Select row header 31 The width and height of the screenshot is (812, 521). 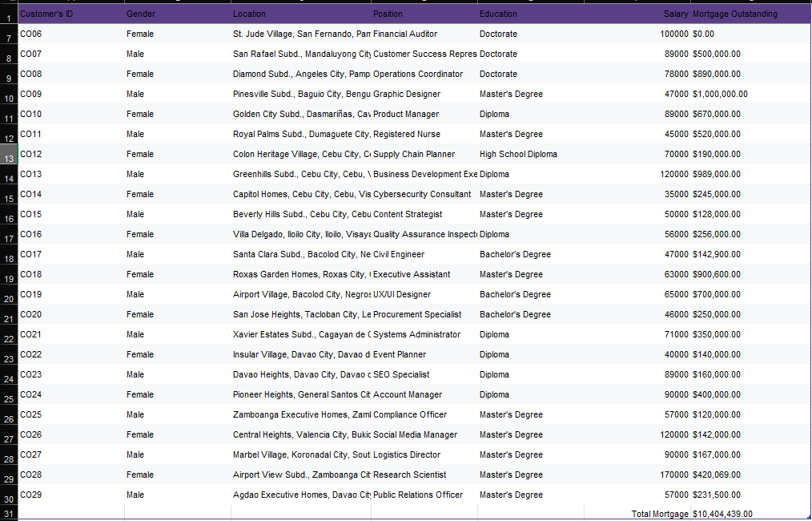pos(9,513)
